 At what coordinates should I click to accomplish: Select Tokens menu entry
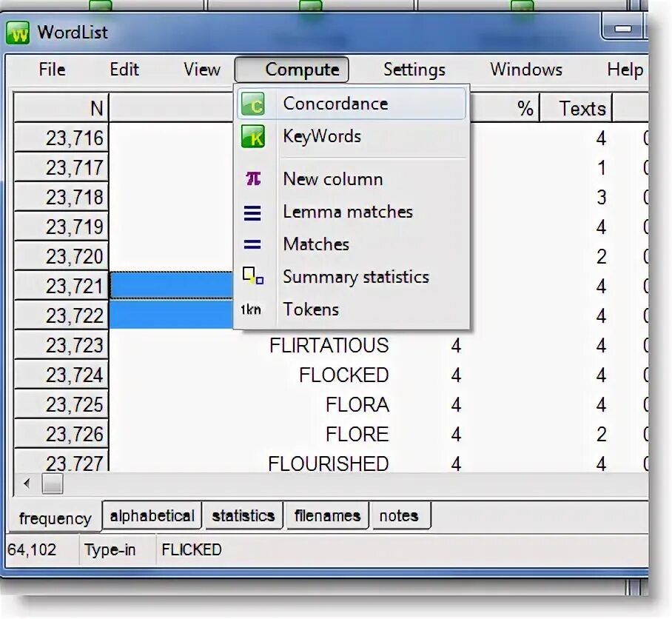(352, 309)
